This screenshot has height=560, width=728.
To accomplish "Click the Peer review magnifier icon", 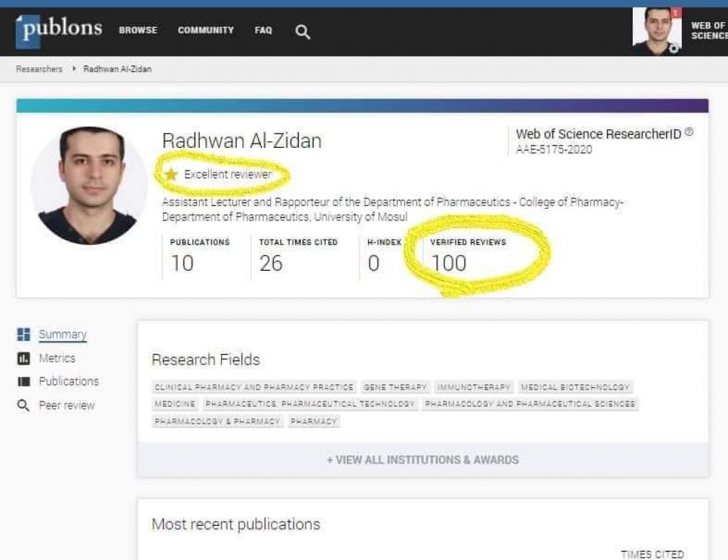I will pyautogui.click(x=23, y=406).
